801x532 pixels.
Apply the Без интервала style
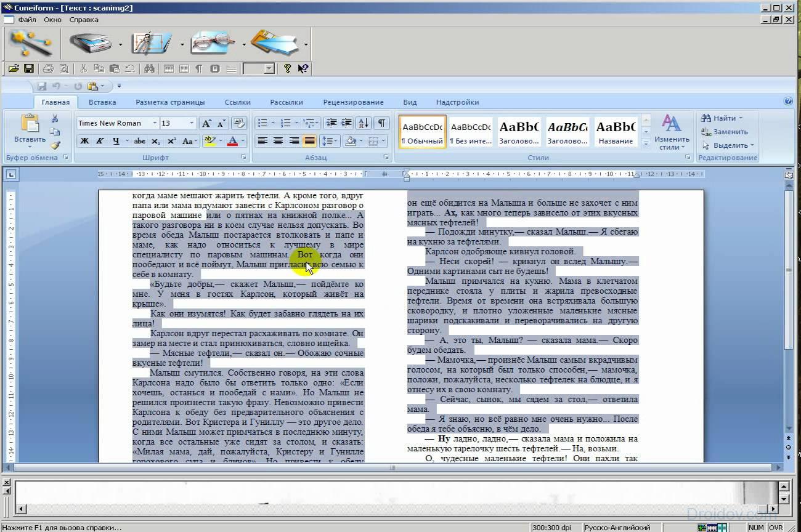coord(471,132)
